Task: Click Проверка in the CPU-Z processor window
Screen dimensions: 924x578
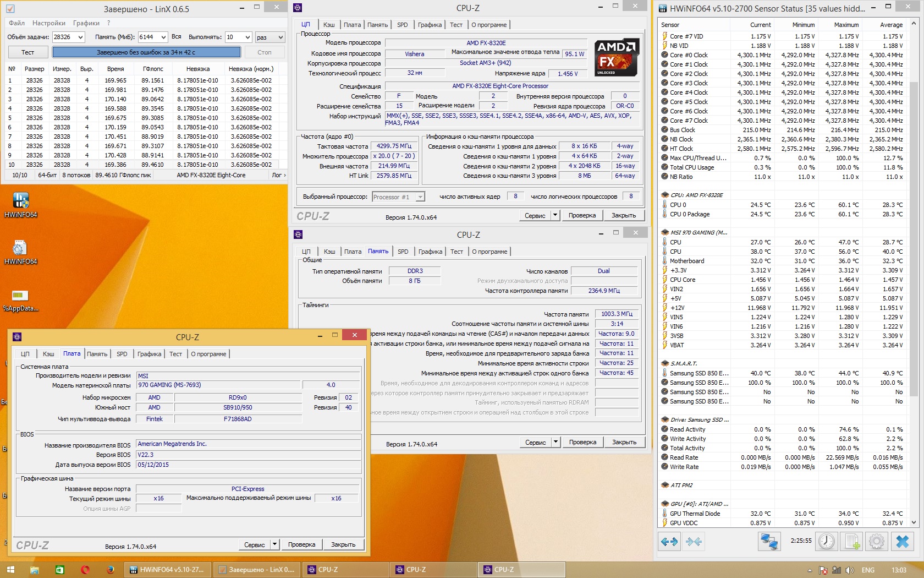Action: tap(582, 215)
